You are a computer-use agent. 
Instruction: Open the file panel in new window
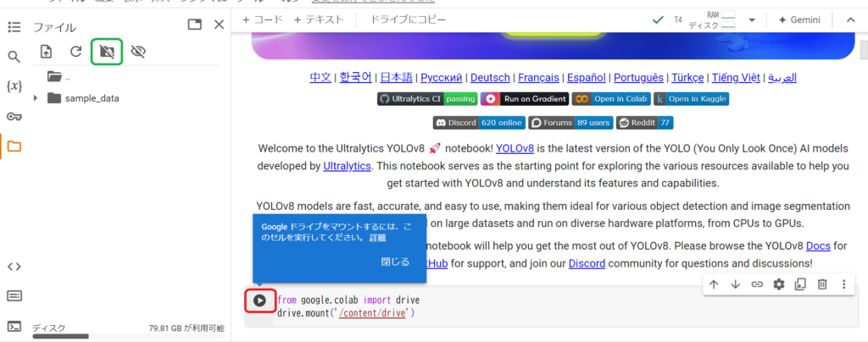(x=195, y=25)
